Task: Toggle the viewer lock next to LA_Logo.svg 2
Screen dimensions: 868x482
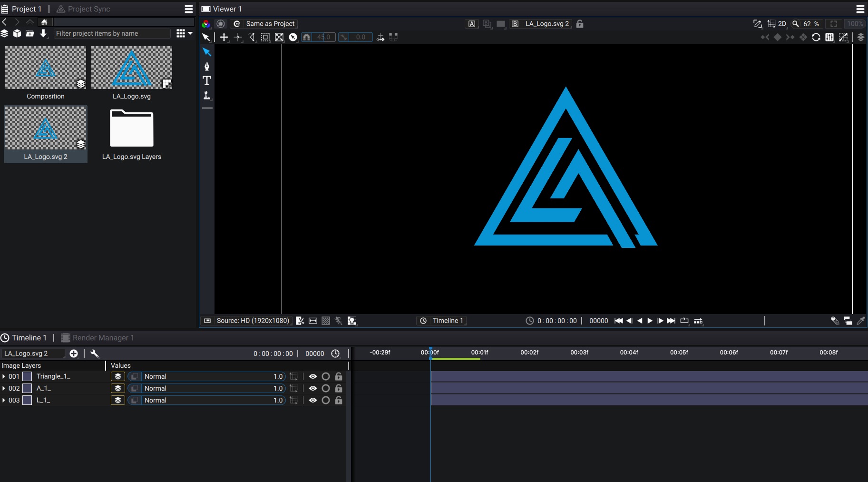Action: click(580, 24)
